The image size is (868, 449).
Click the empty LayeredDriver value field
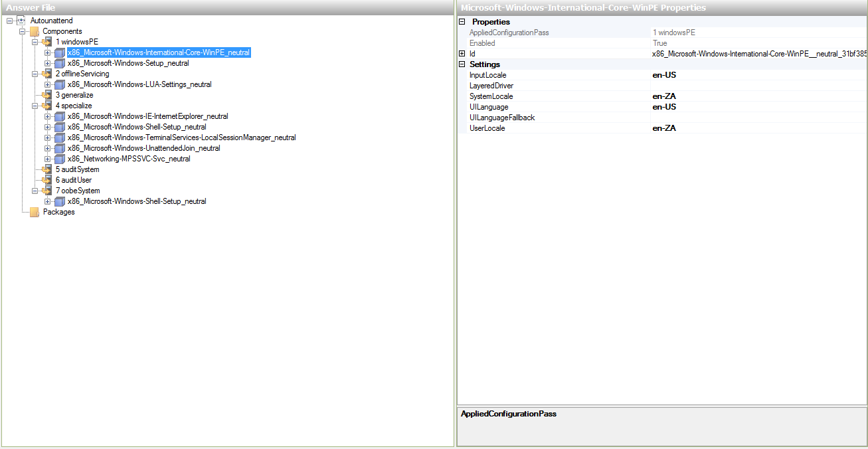click(x=758, y=86)
